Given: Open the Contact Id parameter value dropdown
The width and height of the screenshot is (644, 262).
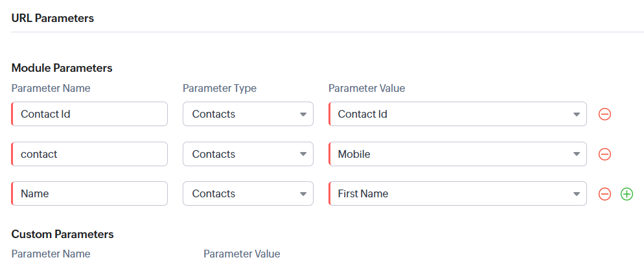Looking at the screenshot, I should pyautogui.click(x=457, y=114).
